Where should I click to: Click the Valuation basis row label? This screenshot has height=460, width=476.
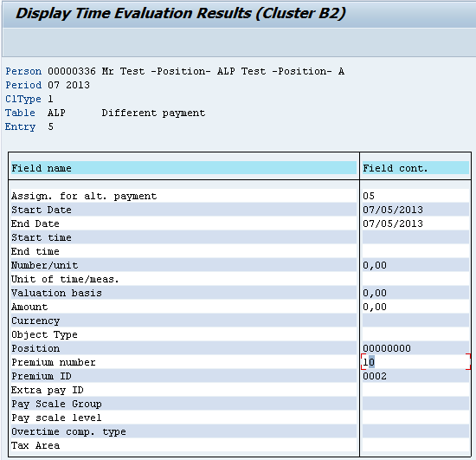pyautogui.click(x=56, y=293)
